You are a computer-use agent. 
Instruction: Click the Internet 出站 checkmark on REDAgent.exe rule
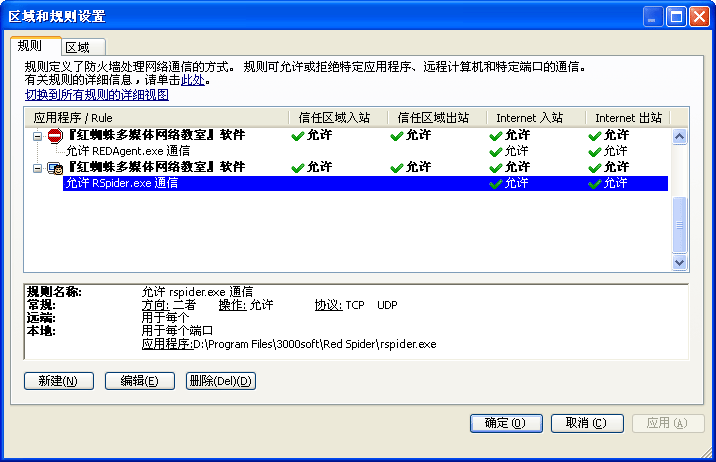pos(596,151)
